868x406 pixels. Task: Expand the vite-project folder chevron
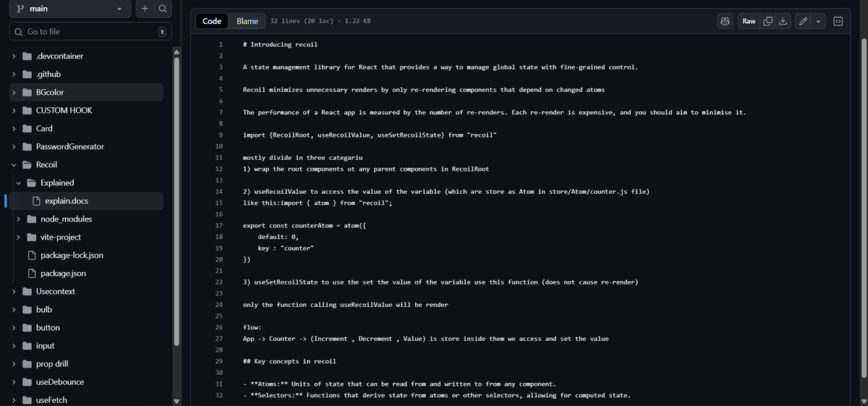point(20,237)
